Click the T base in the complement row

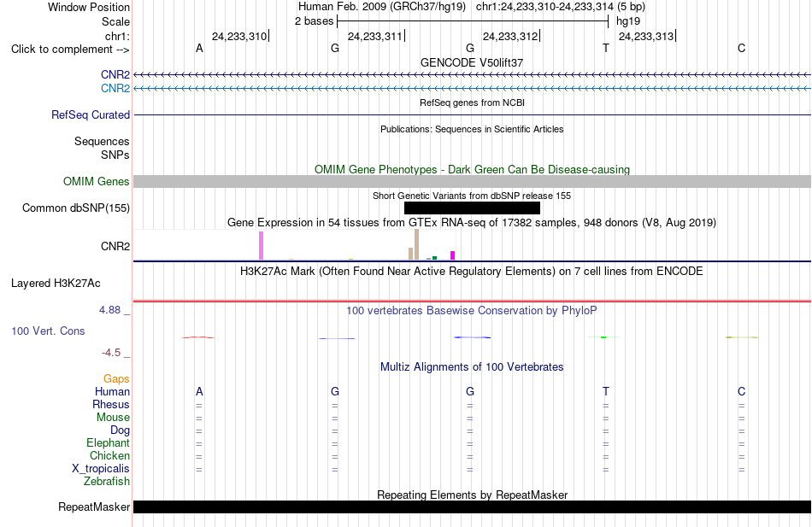(x=606, y=48)
